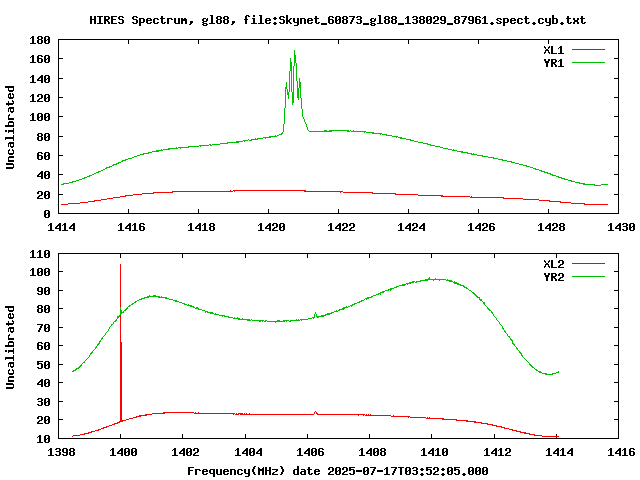Click the 1428 tick label on the upper x-axis
Viewport: 640px width, 480px height.
coord(551,227)
